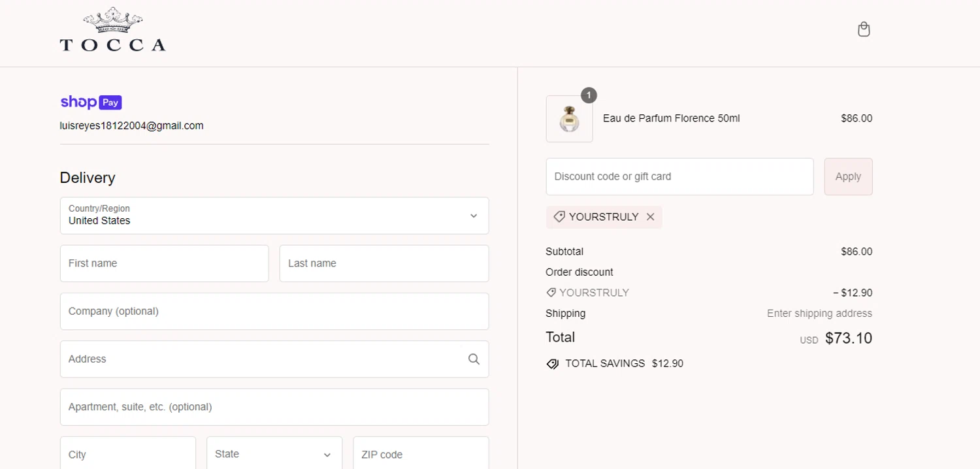Open the Eau de Parfum product thumbnail

pyautogui.click(x=569, y=119)
